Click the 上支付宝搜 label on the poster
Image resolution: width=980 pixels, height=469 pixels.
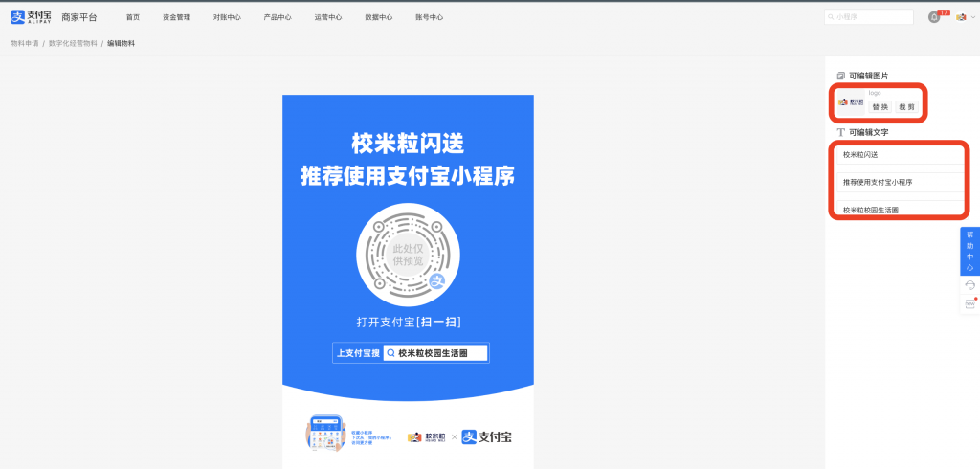[x=358, y=353]
